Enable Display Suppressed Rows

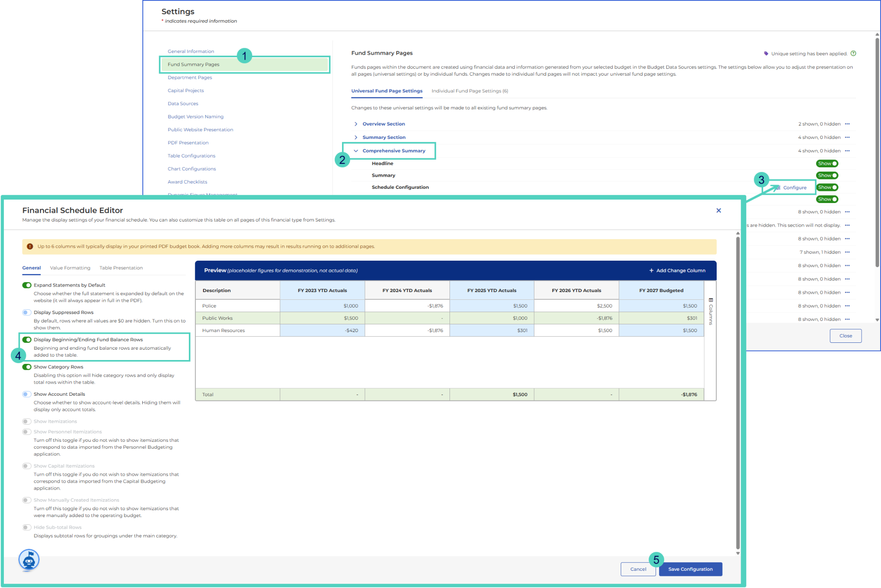pyautogui.click(x=27, y=312)
